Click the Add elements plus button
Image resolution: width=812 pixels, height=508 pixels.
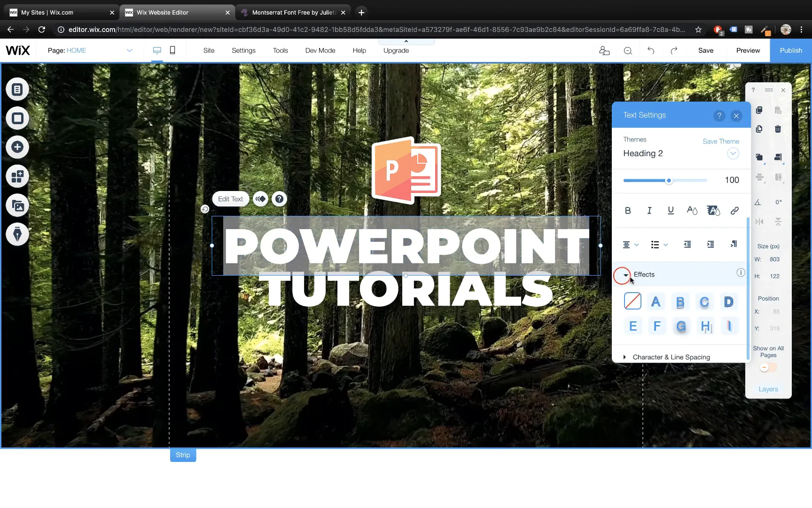pyautogui.click(x=17, y=147)
